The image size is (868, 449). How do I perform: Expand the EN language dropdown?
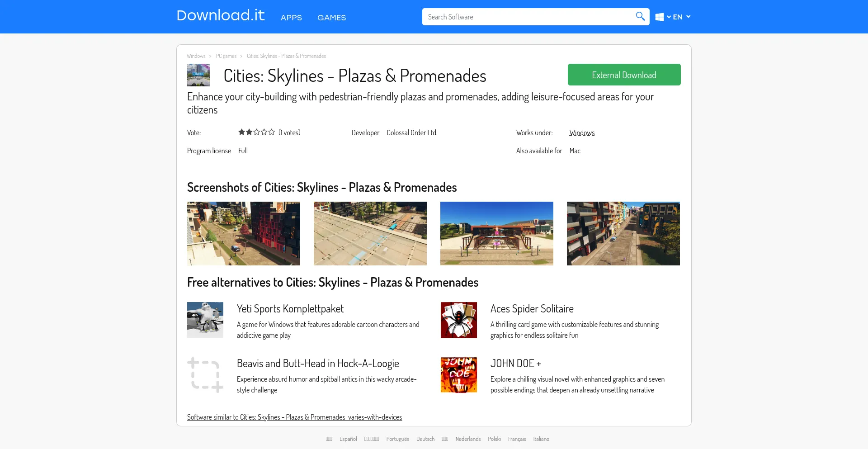coord(682,17)
